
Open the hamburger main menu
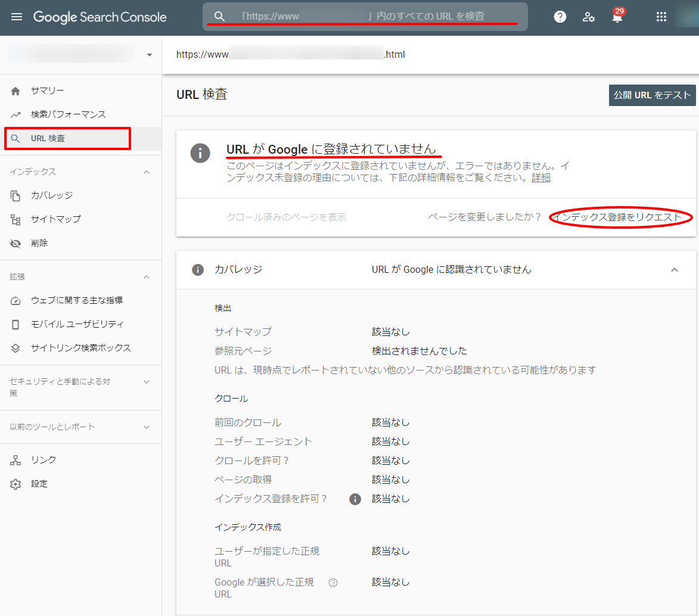pyautogui.click(x=17, y=17)
